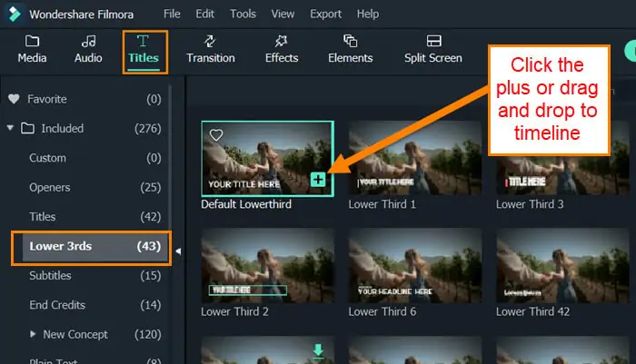This screenshot has height=364, width=636.
Task: Open the Elements tab
Action: point(350,49)
